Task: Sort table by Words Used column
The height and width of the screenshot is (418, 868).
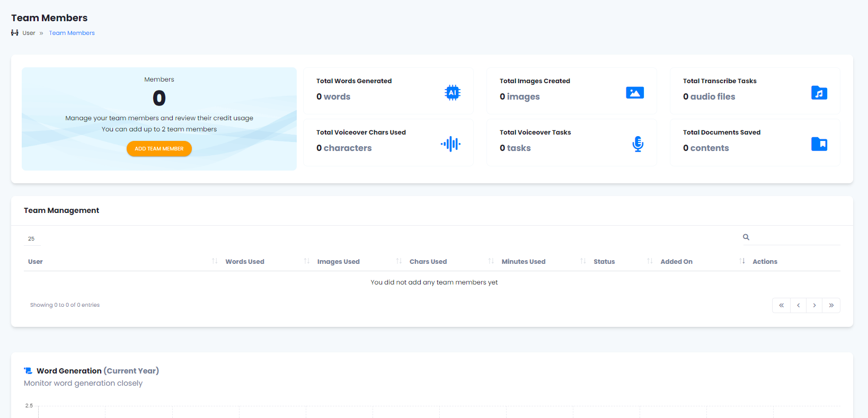Action: click(245, 262)
